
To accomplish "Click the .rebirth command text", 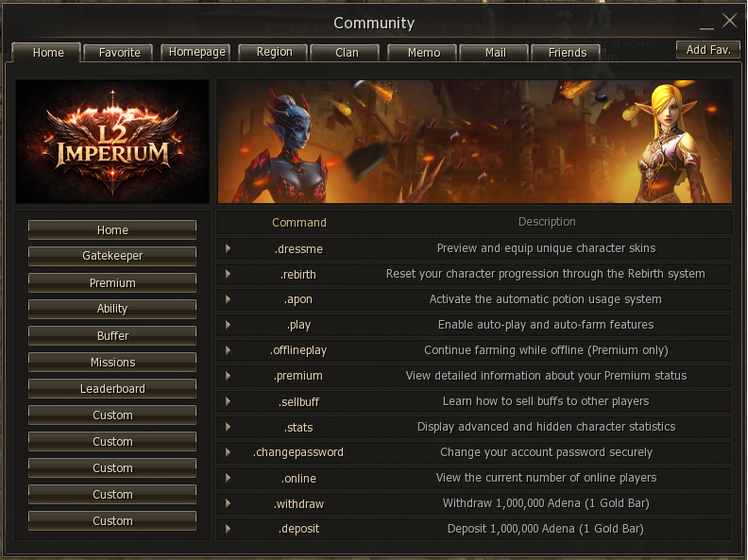I will [298, 274].
